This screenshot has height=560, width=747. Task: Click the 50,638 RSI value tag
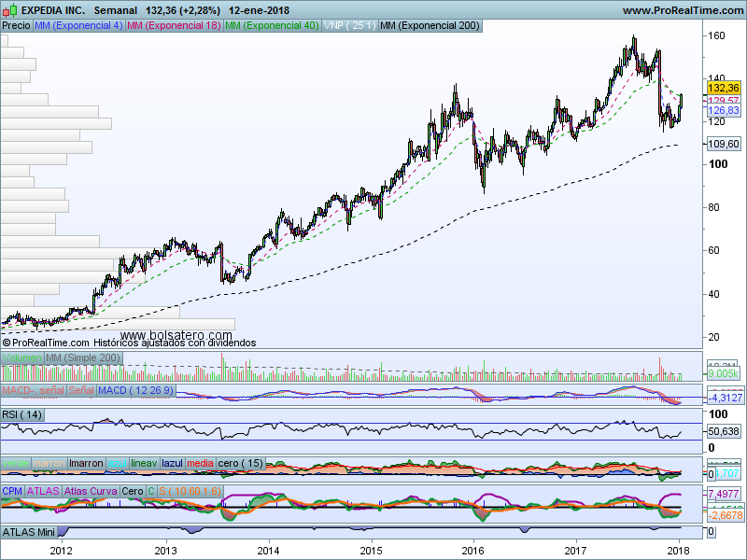(x=723, y=432)
